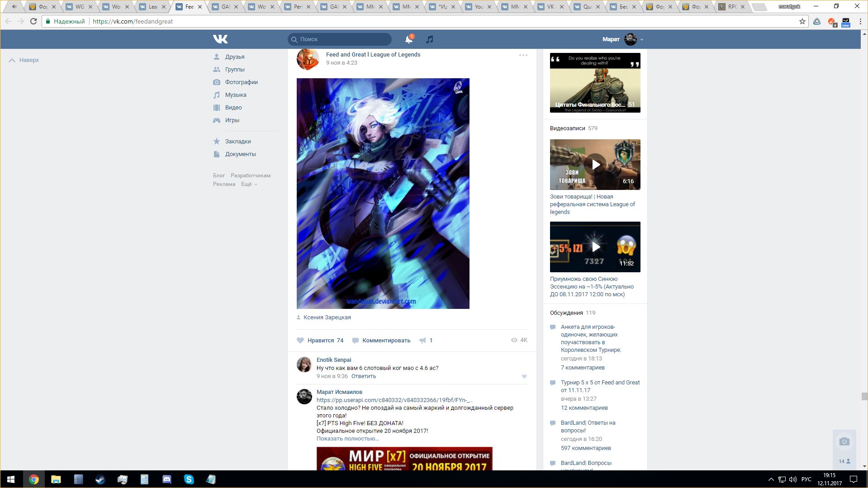The height and width of the screenshot is (488, 868).
Task: Open the Chrome three-dot menu
Action: pyautogui.click(x=860, y=21)
